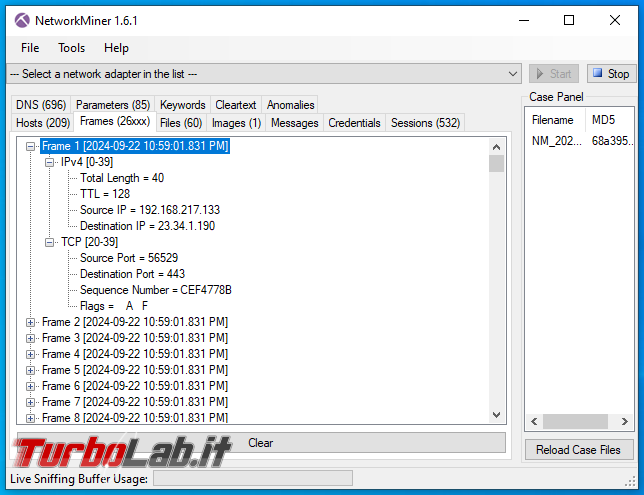
Task: Select the NM_202... case file entry
Action: coord(557,141)
